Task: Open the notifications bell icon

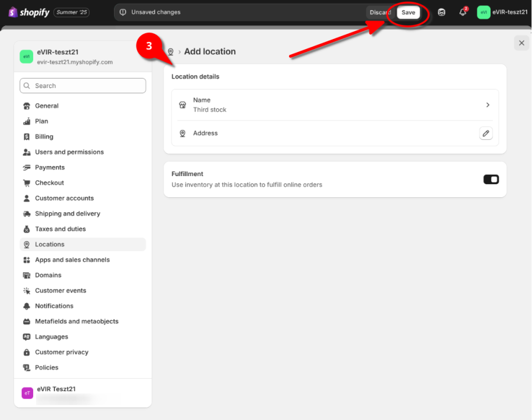Action: [463, 12]
